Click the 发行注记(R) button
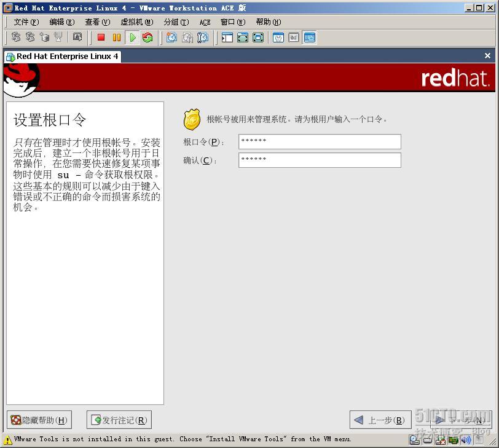Viewport: 499px width, 448px height. tap(119, 420)
